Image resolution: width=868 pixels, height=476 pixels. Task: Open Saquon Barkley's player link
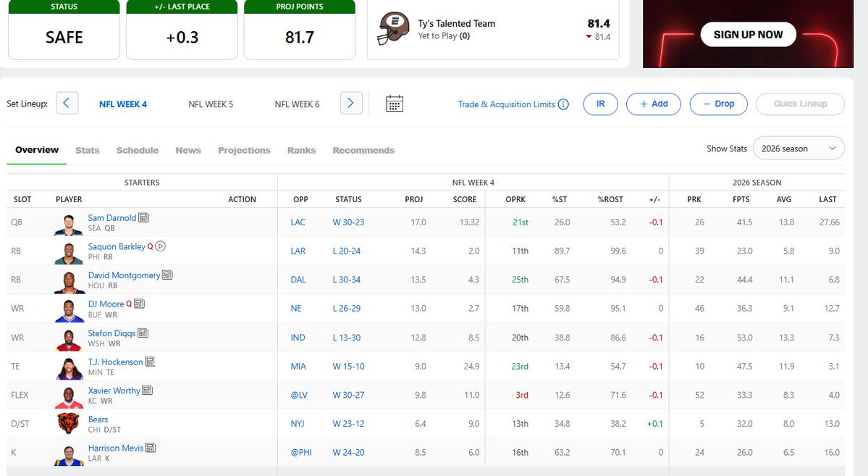pos(117,246)
